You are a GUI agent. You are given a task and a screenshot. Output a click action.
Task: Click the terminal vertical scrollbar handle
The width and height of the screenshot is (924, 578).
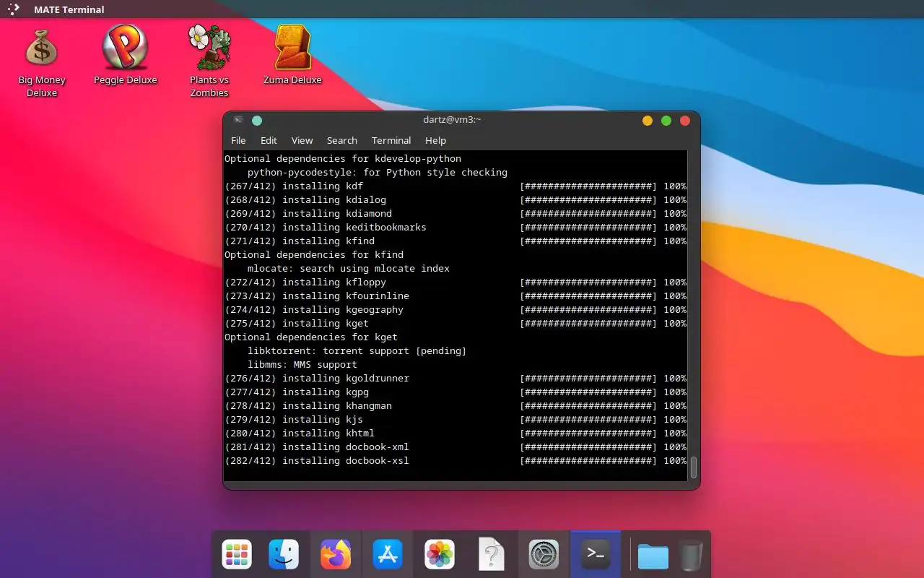tap(694, 467)
